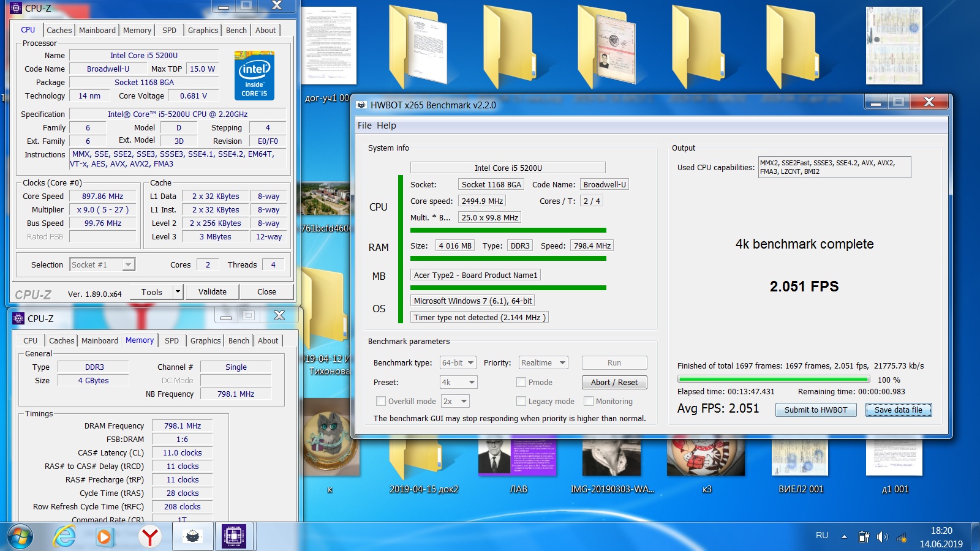Open SPD tab in lower CPU-Z window
The image size is (980, 551).
(172, 340)
